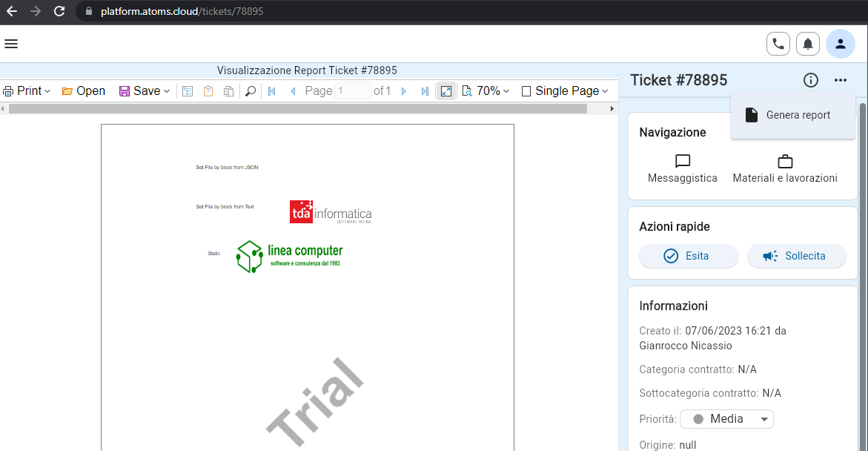
Task: Click the browser address bar URL
Action: (182, 11)
